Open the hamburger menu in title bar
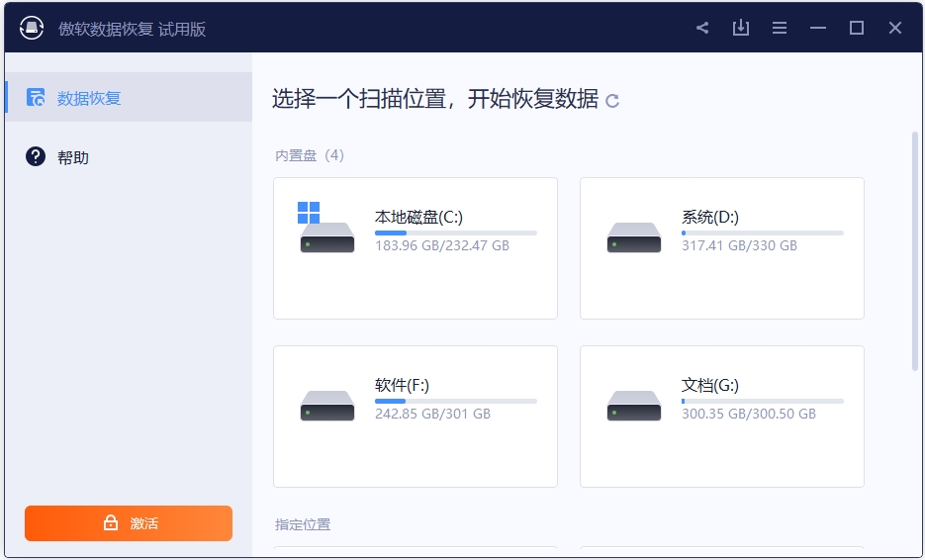This screenshot has height=560, width=925. coord(780,28)
